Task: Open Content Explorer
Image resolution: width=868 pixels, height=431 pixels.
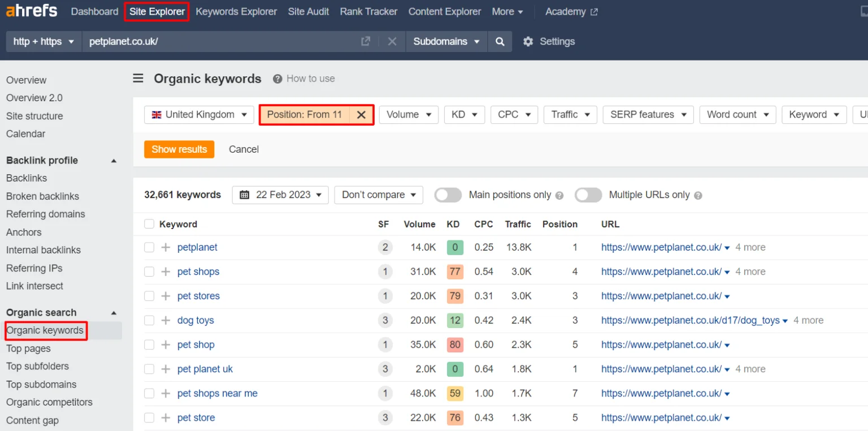Action: (x=445, y=11)
